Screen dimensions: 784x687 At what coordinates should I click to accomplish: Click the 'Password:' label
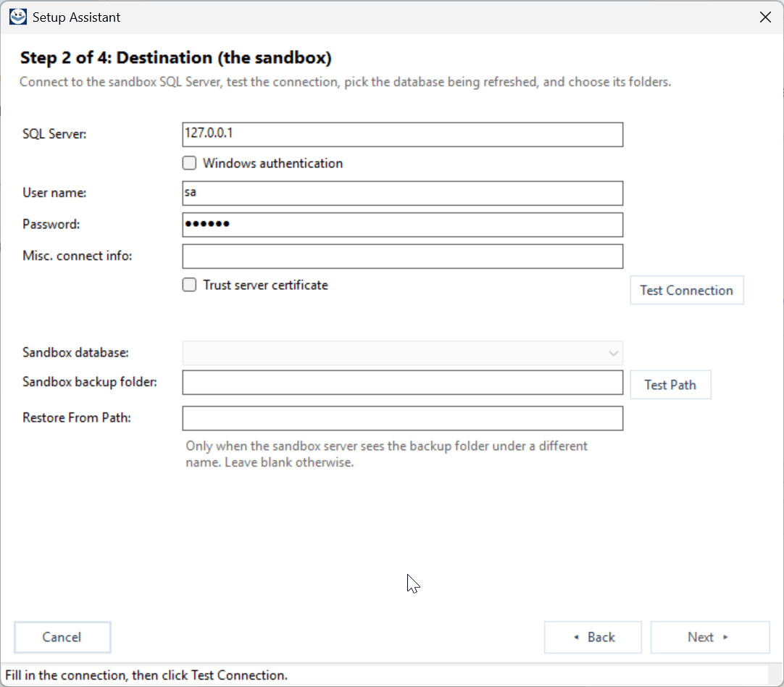(x=51, y=224)
